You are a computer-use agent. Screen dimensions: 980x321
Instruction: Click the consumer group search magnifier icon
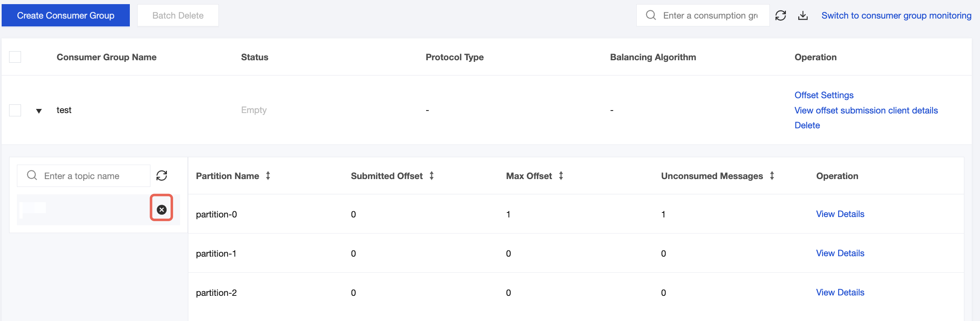(x=651, y=16)
